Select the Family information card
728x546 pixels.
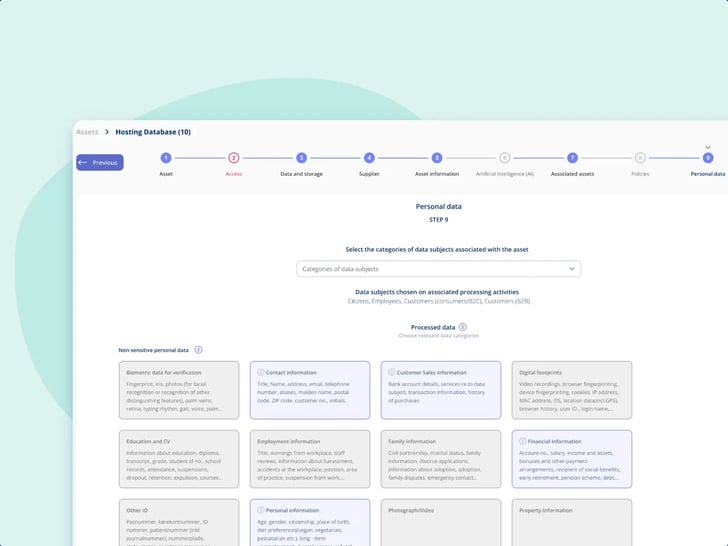coord(441,459)
